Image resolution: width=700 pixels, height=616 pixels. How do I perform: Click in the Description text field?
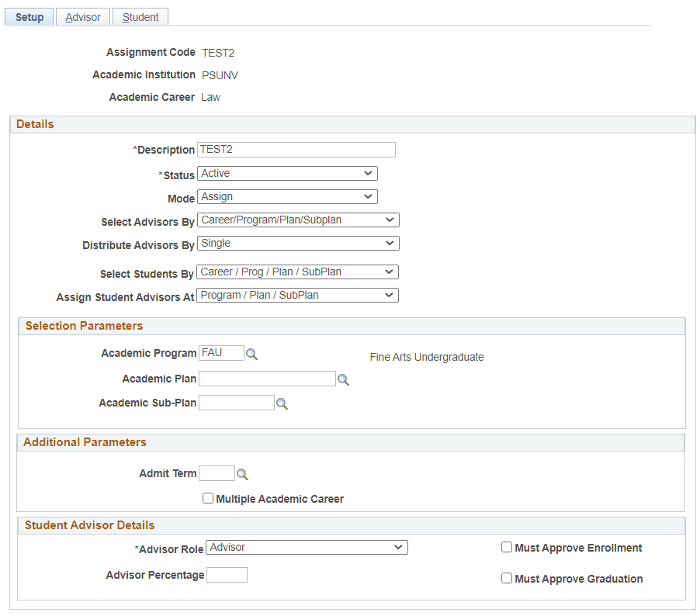tap(296, 149)
